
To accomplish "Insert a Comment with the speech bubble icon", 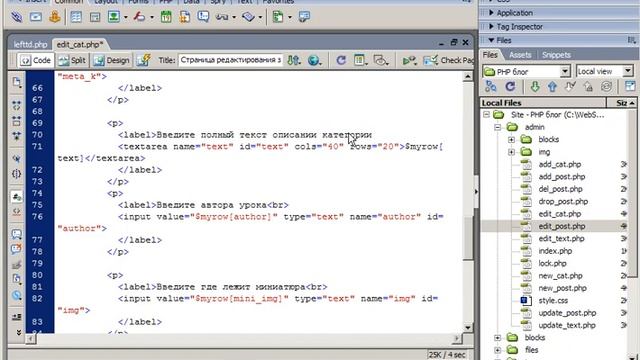I will tap(203, 17).
